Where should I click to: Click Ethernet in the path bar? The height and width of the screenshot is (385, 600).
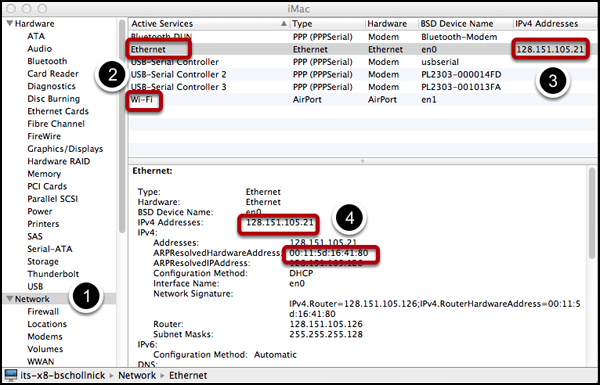pyautogui.click(x=188, y=375)
